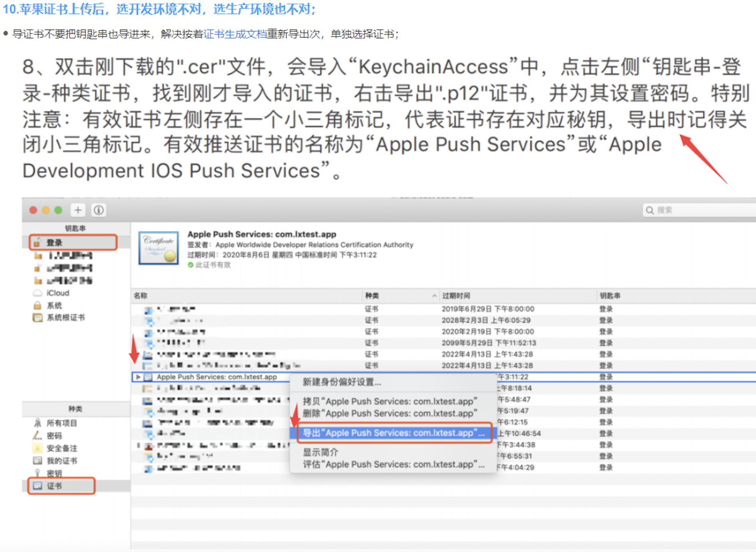Select 安全备注 category
Screen dimensions: 756x552
coord(61,448)
